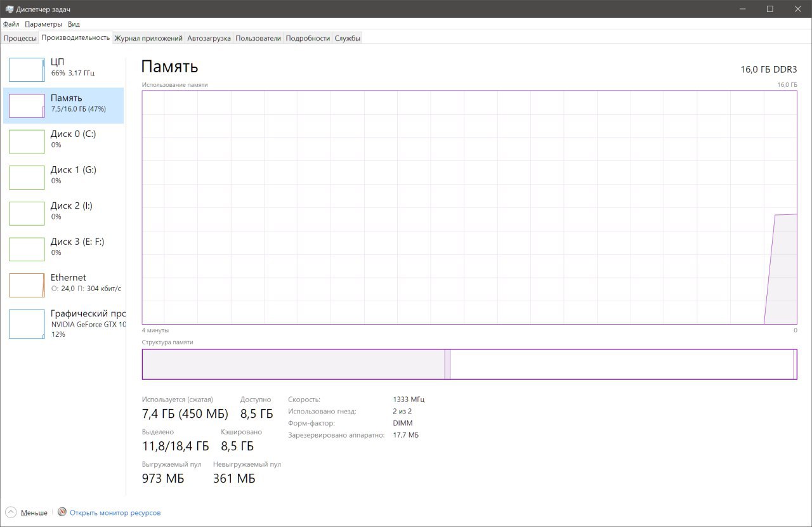Click the Структура памяти composition bar

[469, 364]
